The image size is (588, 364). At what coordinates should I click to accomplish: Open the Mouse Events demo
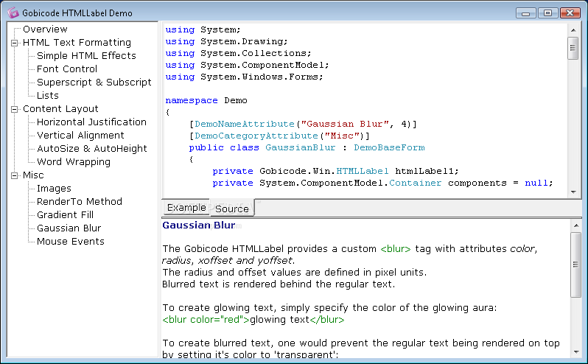pos(71,242)
